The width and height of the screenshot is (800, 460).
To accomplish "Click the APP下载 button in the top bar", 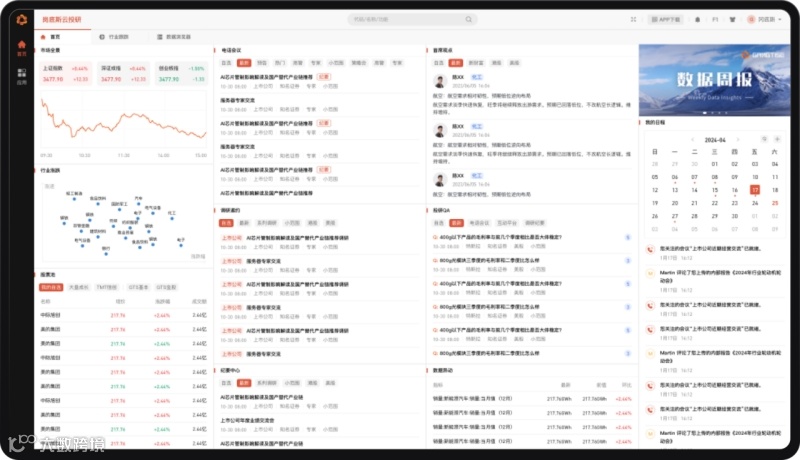I will point(666,19).
